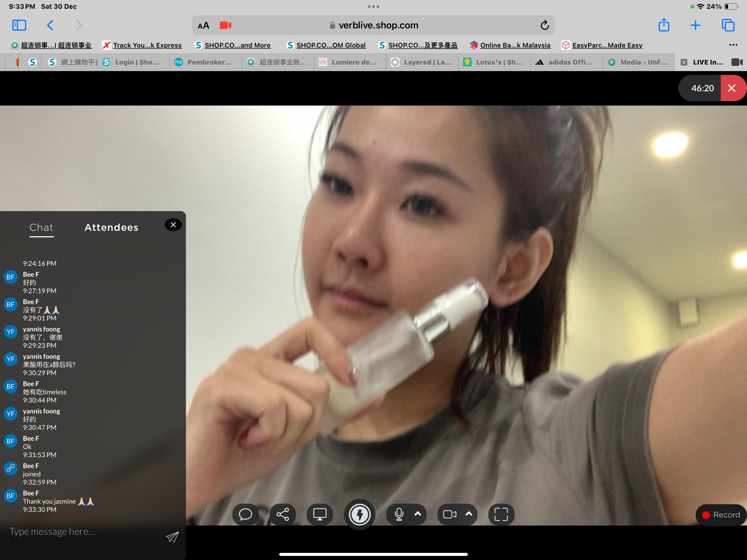Start screen sharing with monitor icon
Screen dimensions: 747x560
[x=319, y=514]
